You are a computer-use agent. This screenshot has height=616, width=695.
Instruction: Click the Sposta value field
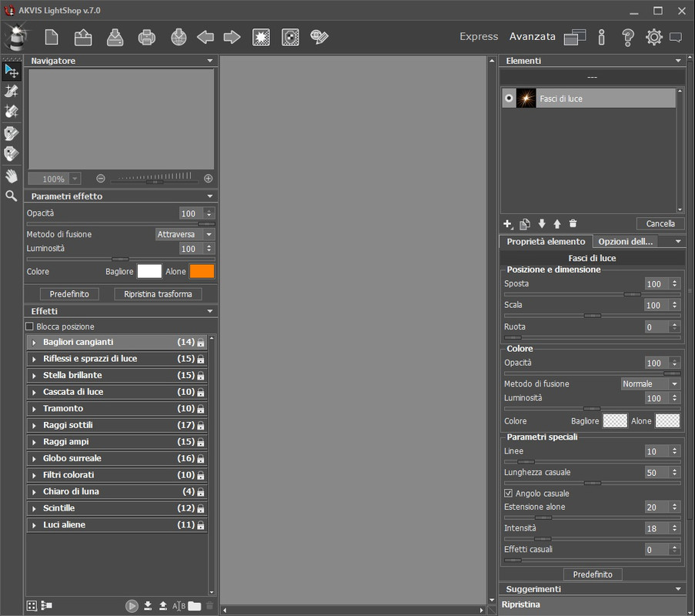656,284
